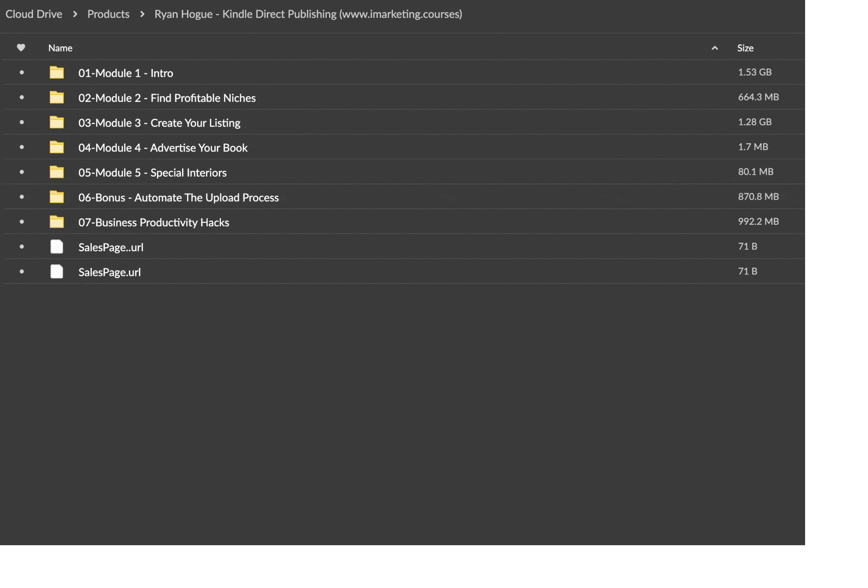Image resolution: width=868 pixels, height=588 pixels.
Task: Click the 992.2 MB size value
Action: (759, 221)
